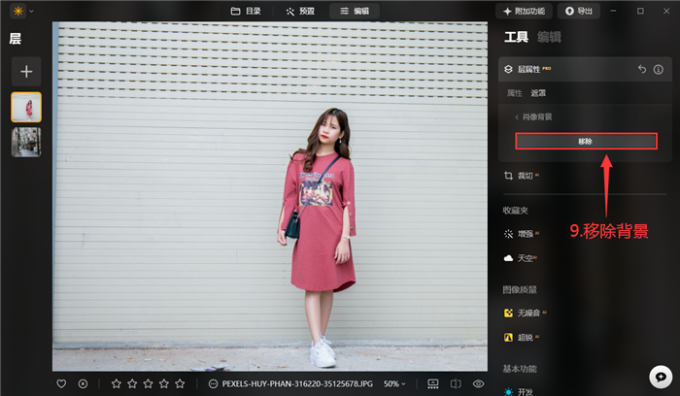Open the 开发 develop tool
The image size is (680, 396).
519,392
